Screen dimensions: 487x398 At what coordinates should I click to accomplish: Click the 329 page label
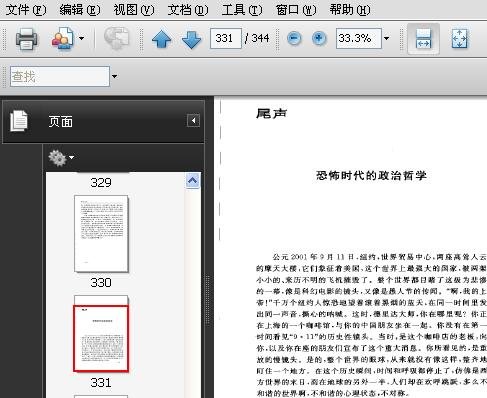coord(101,183)
